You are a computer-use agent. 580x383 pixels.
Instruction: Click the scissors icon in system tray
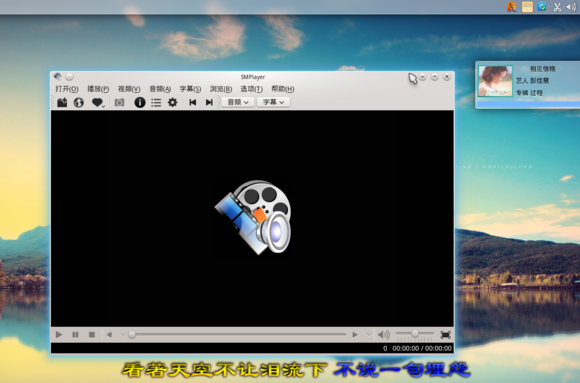click(557, 7)
